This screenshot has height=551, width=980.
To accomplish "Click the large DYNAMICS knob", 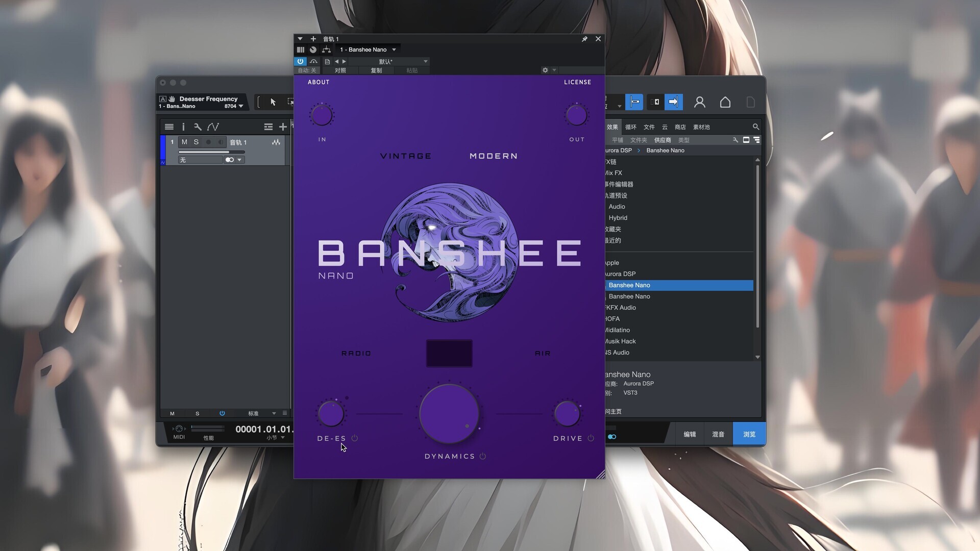I will (x=449, y=414).
